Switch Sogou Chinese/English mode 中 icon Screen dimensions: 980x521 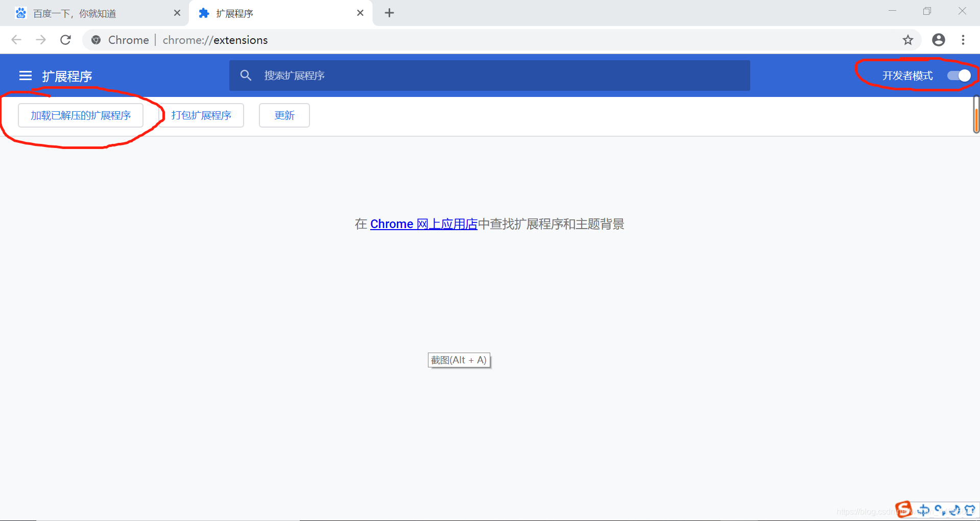pyautogui.click(x=923, y=510)
